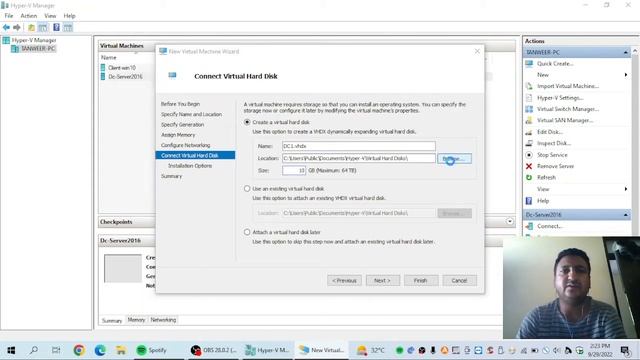The width and height of the screenshot is (640, 360).
Task: Click the Show/Hide Action Pane toolbar icon
Action: [x=68, y=27]
